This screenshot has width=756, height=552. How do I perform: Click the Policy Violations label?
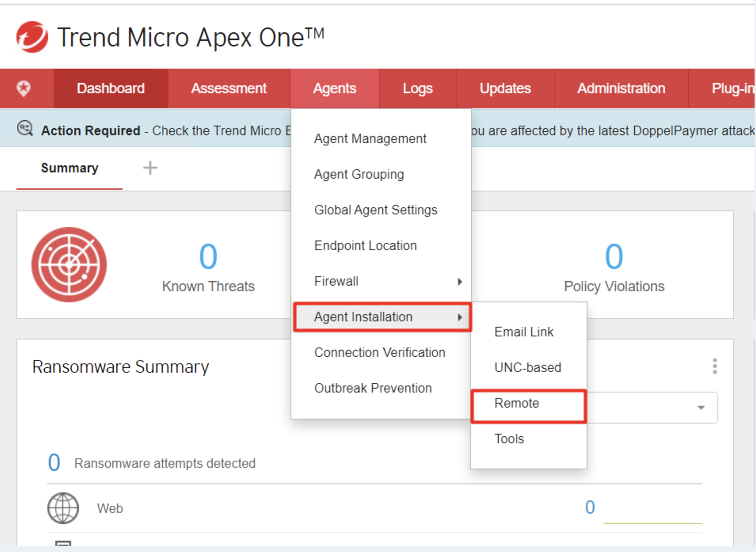pyautogui.click(x=614, y=286)
